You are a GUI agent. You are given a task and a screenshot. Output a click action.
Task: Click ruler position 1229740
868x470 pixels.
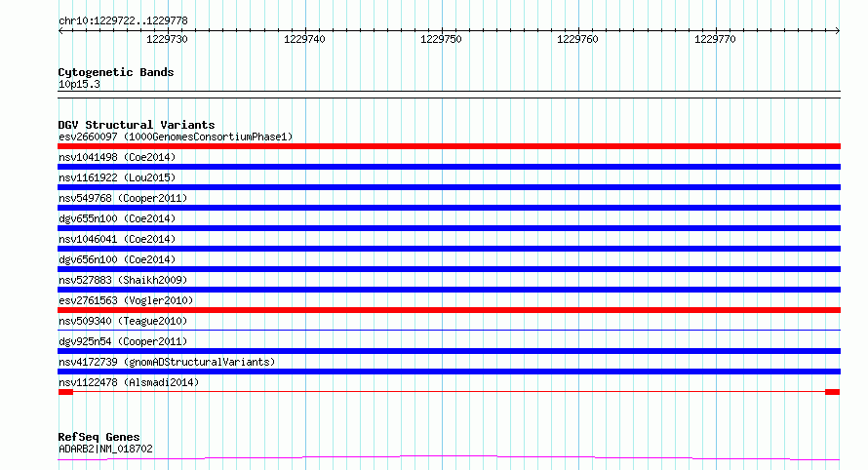click(304, 39)
